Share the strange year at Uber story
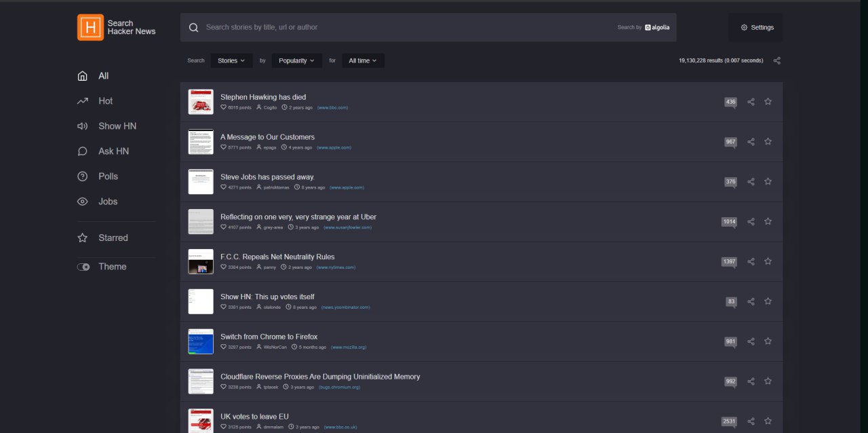868x433 pixels. coord(751,222)
